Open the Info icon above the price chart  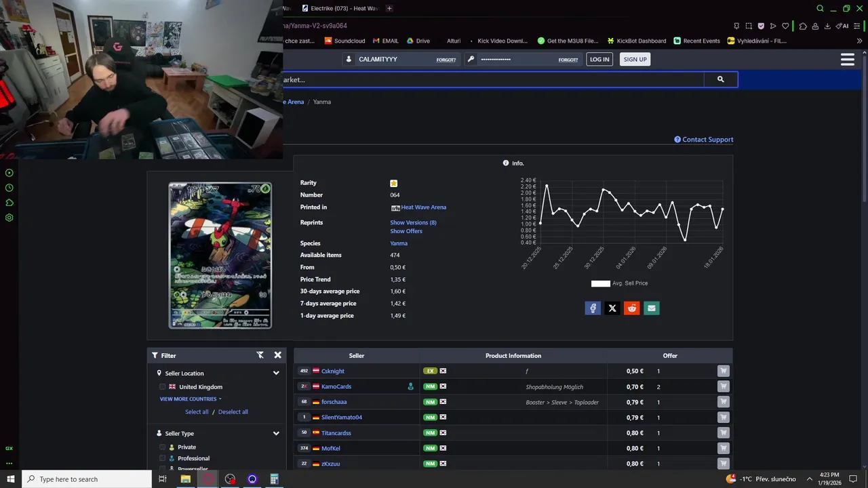click(506, 163)
